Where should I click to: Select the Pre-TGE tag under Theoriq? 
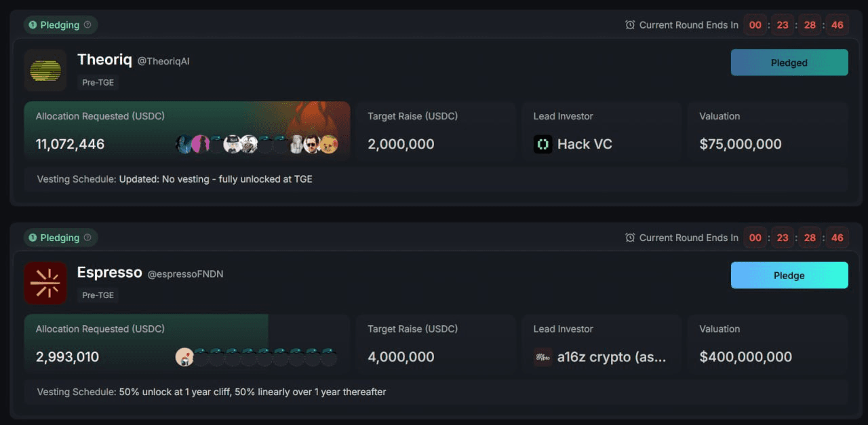(x=98, y=83)
